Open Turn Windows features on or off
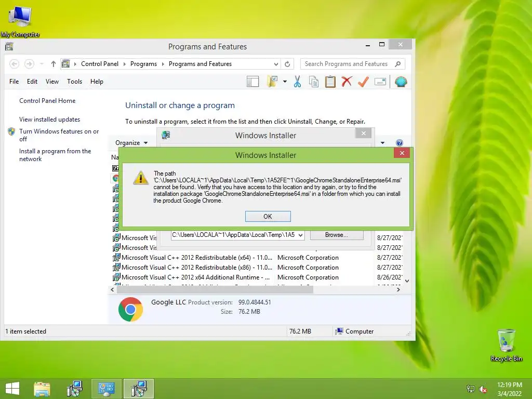This screenshot has height=399, width=532. click(59, 135)
